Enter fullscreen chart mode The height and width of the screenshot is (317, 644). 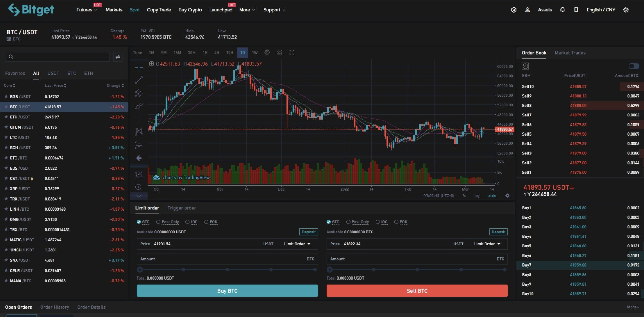tap(292, 53)
